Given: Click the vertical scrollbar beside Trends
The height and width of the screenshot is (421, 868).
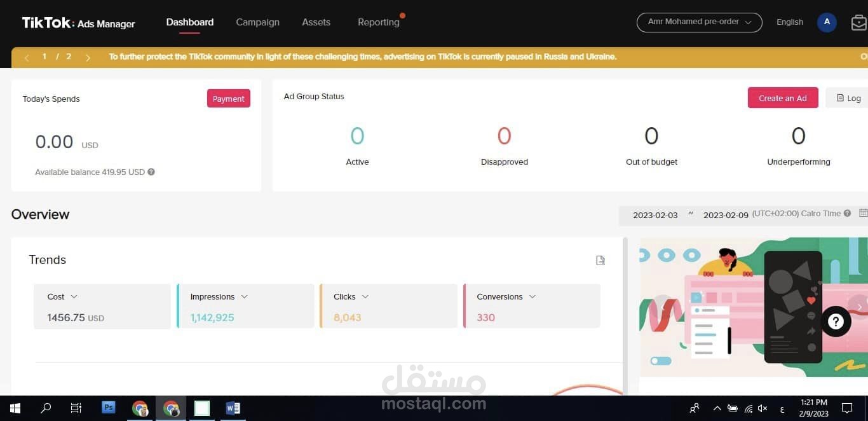Looking at the screenshot, I should click(x=625, y=315).
